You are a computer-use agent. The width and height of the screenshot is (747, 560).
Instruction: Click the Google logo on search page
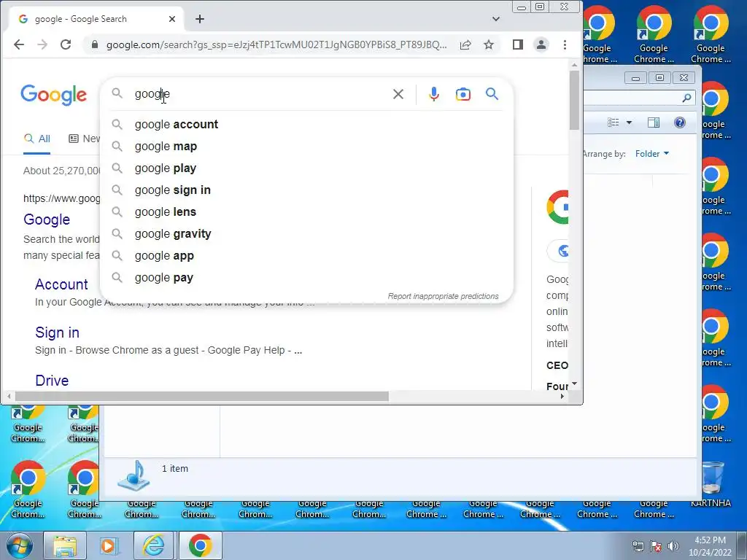point(54,95)
